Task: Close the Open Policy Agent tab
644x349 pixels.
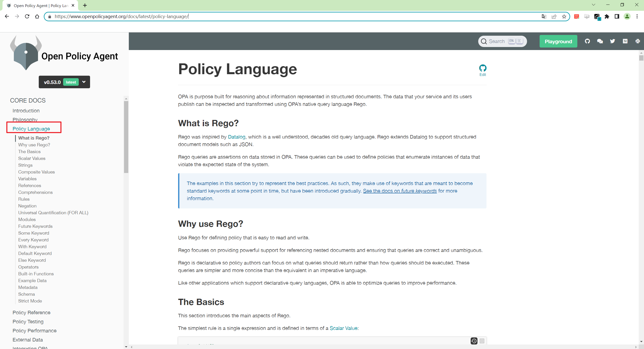Action: pos(73,5)
